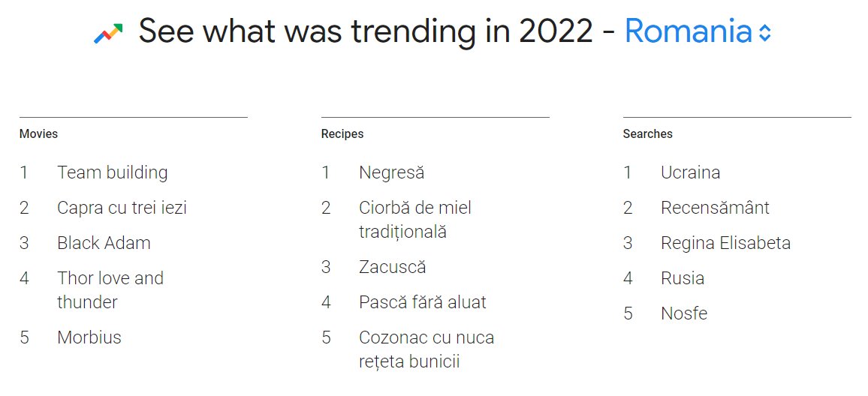The width and height of the screenshot is (868, 396).
Task: Open the Team building movie entry
Action: (x=113, y=172)
